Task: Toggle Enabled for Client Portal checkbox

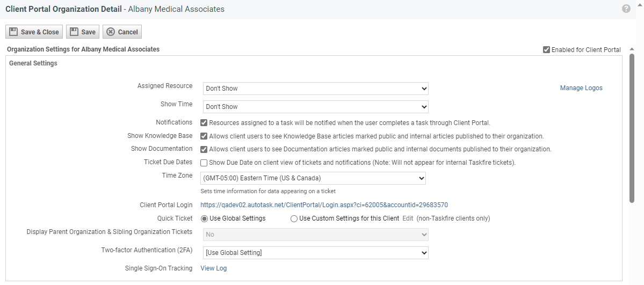Action: [547, 50]
